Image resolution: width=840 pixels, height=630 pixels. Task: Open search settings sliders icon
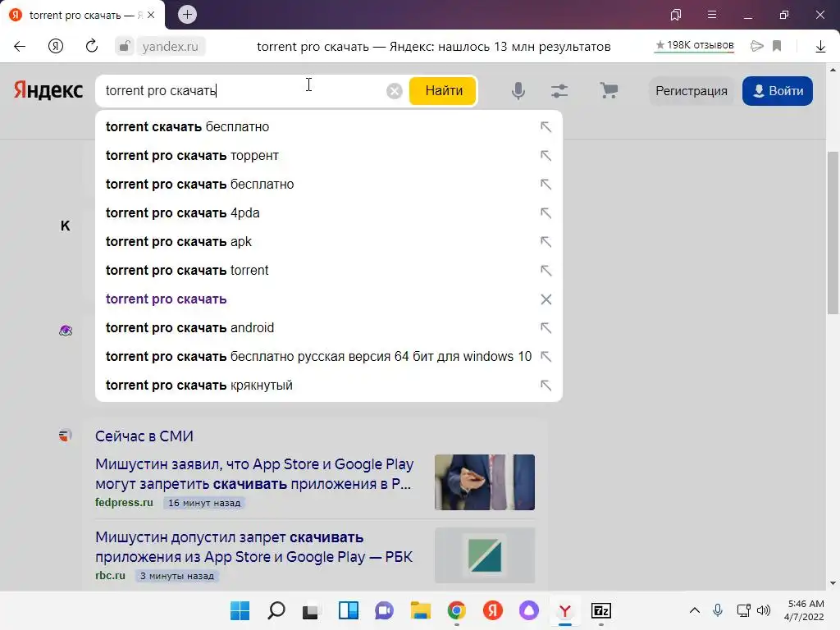559,90
